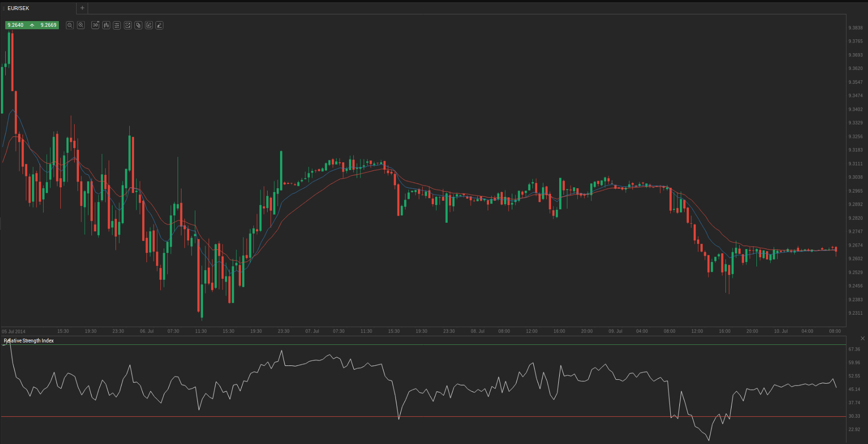This screenshot has height=444, width=868.
Task: Open the candlestick chart type icon
Action: pos(106,25)
